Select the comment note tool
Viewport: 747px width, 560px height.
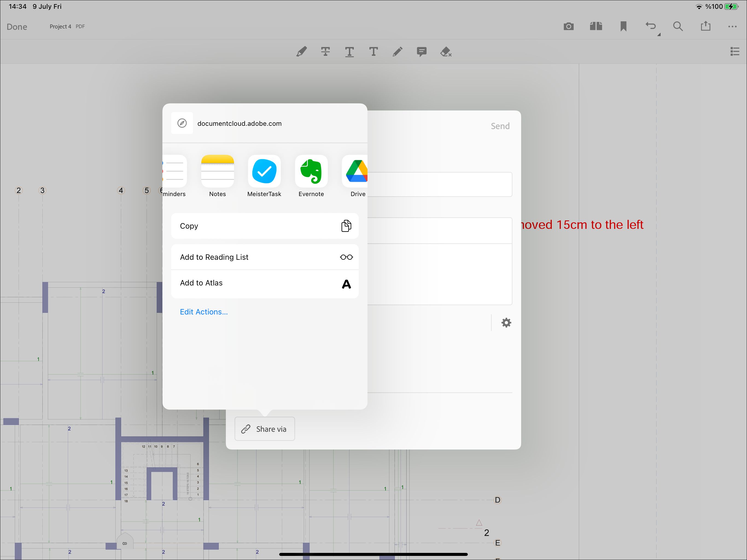click(421, 52)
